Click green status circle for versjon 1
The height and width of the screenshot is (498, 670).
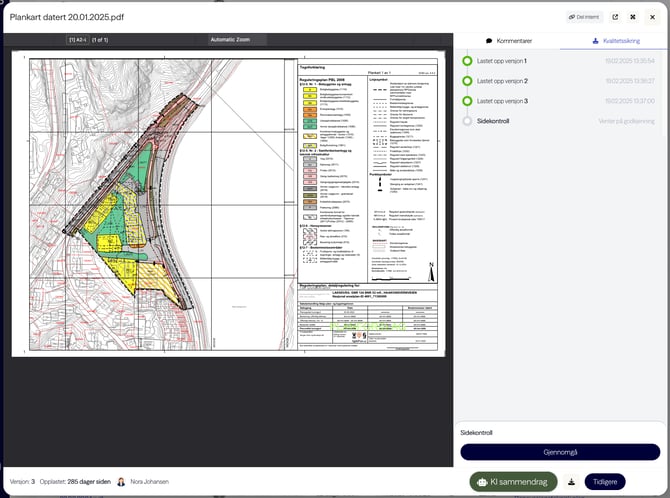pos(467,61)
